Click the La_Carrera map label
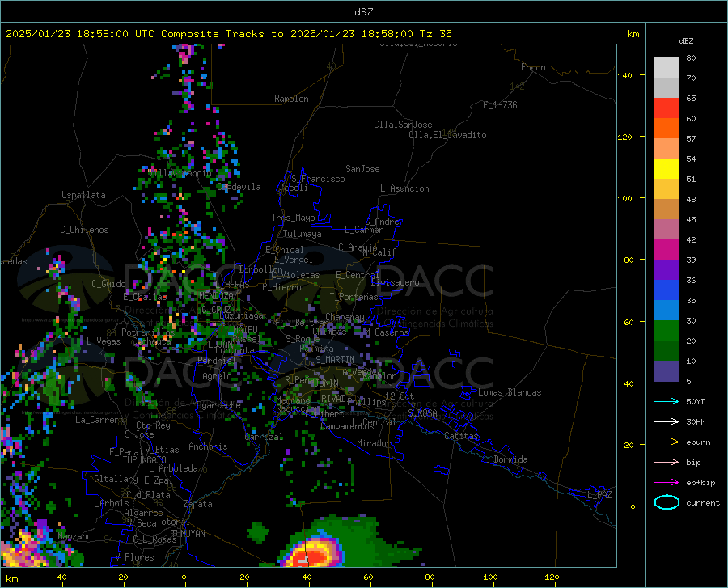 99,420
